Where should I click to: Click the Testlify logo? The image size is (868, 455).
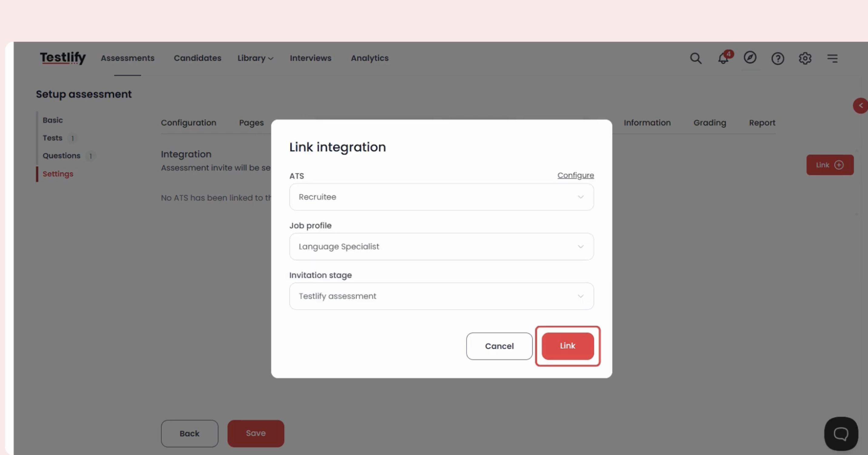[63, 58]
